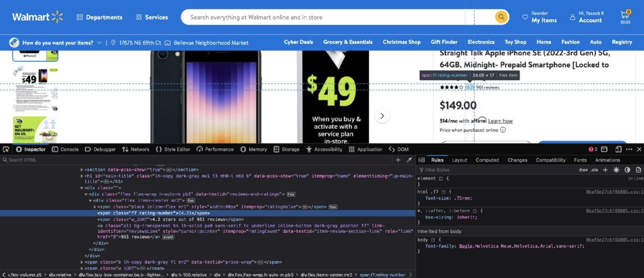644x278 pixels.
Task: Switch to the Layout side panel tab
Action: point(459,160)
